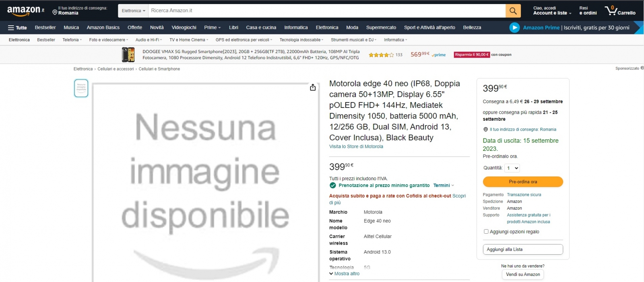Open Telefonia submenu in category bar
The image size is (644, 282).
coord(72,40)
